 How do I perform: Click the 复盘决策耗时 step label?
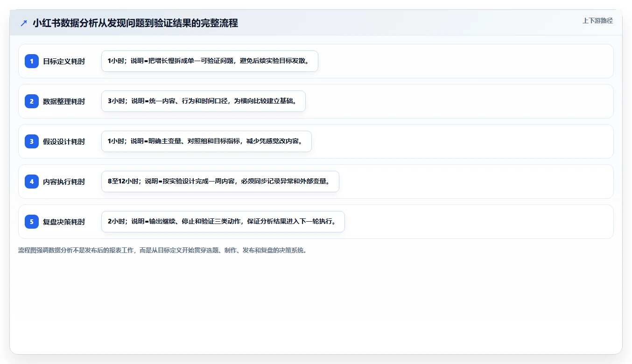[x=64, y=222]
